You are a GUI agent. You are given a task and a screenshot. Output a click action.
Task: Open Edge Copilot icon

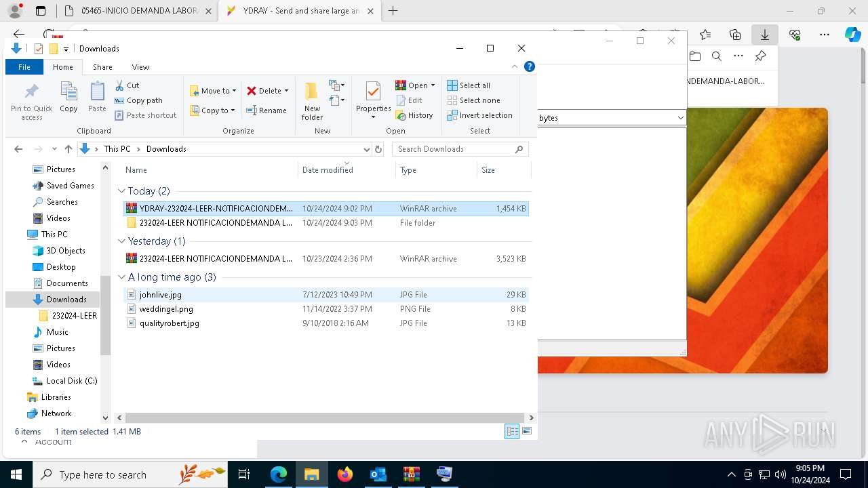click(x=852, y=35)
